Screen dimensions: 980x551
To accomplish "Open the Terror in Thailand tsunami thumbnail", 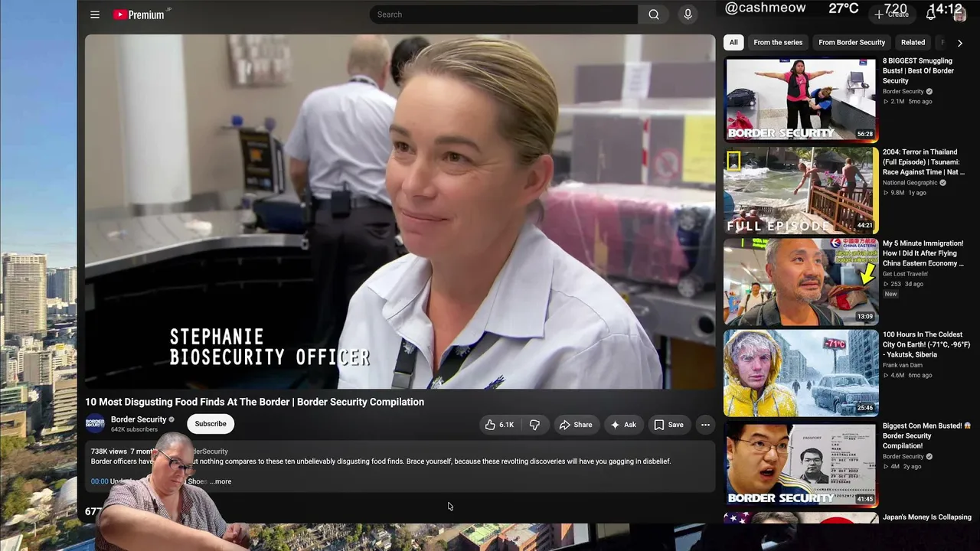I will [x=801, y=191].
